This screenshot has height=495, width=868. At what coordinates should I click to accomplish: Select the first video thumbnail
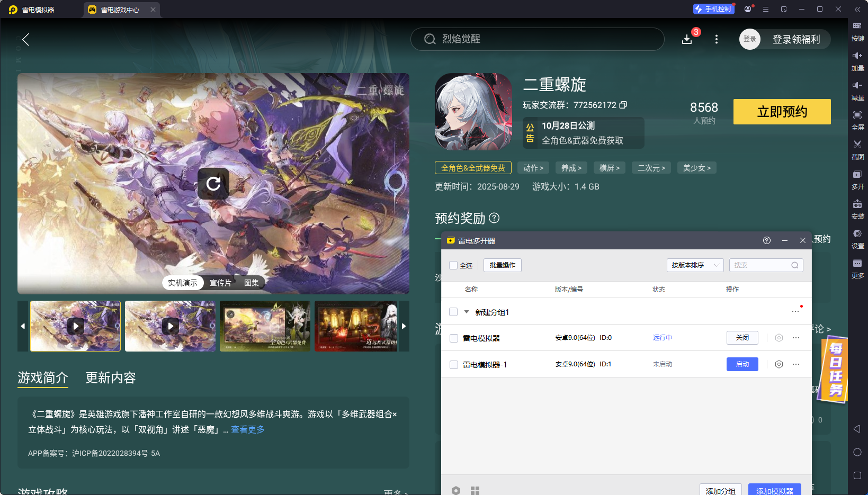coord(76,326)
